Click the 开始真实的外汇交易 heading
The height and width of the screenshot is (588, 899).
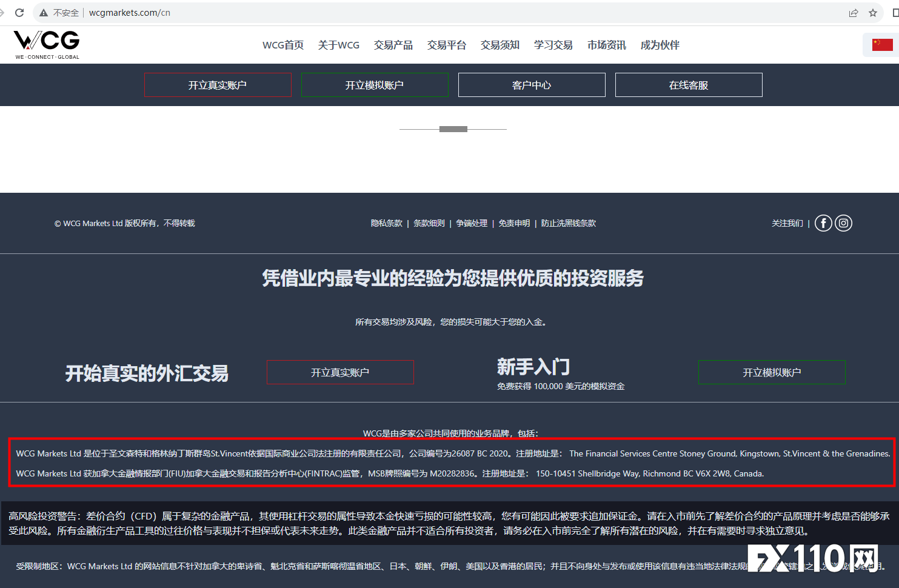pos(147,373)
